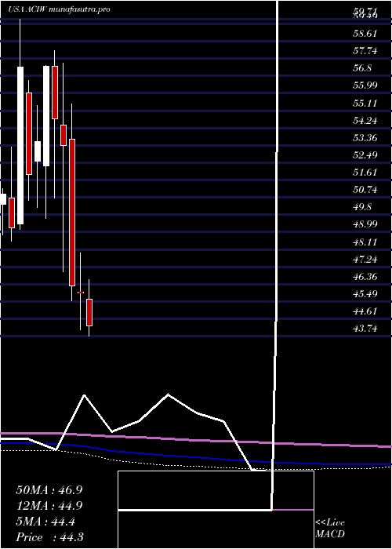This screenshot has height=549, width=392.
Task: Click the long red candle falling to 46.36
Action: pyautogui.click(x=72, y=213)
